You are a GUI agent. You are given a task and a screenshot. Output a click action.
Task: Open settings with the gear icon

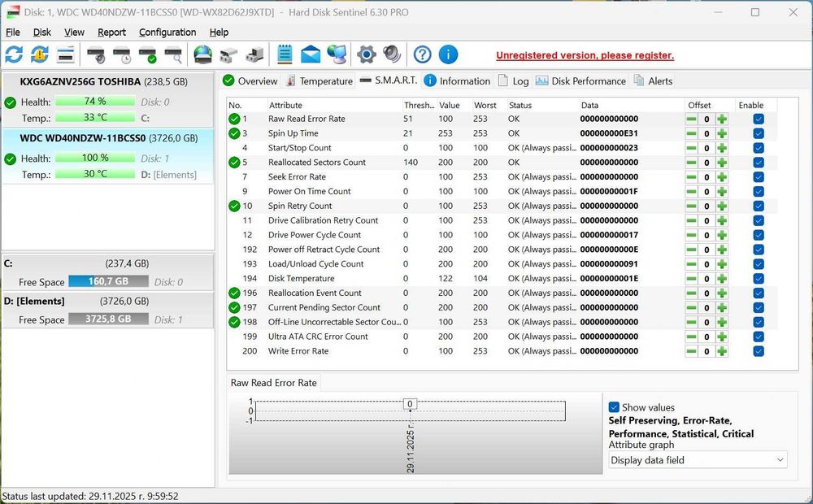coord(366,54)
